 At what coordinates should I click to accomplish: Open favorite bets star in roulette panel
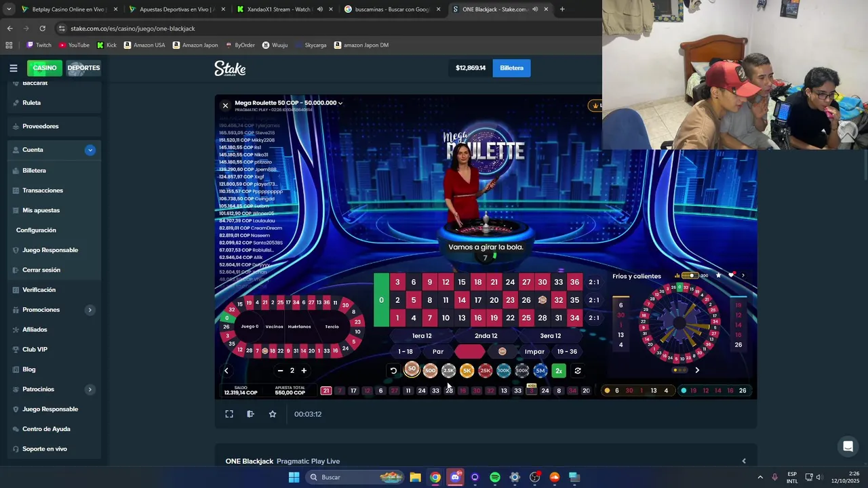tap(718, 275)
